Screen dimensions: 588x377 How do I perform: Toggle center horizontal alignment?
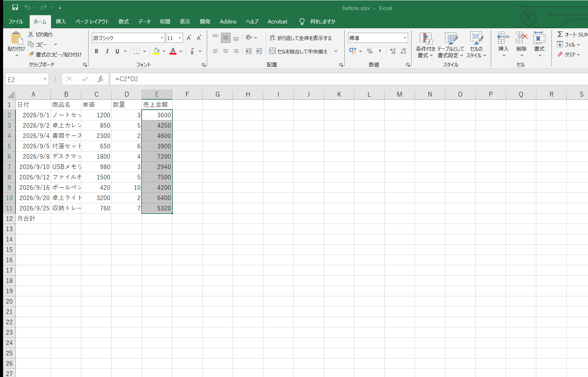point(225,51)
